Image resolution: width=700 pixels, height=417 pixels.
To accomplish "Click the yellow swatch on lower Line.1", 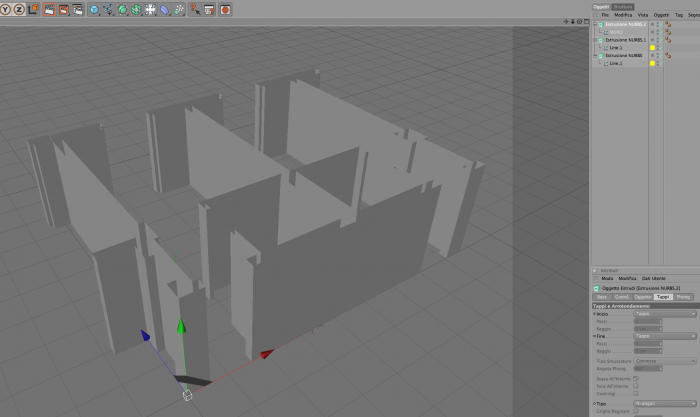I will (652, 63).
